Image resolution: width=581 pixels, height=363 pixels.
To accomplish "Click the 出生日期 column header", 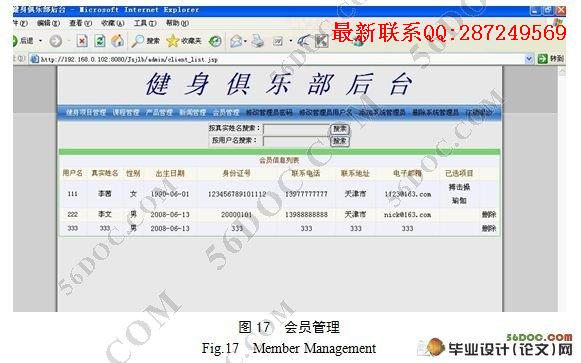I will click(x=170, y=173).
